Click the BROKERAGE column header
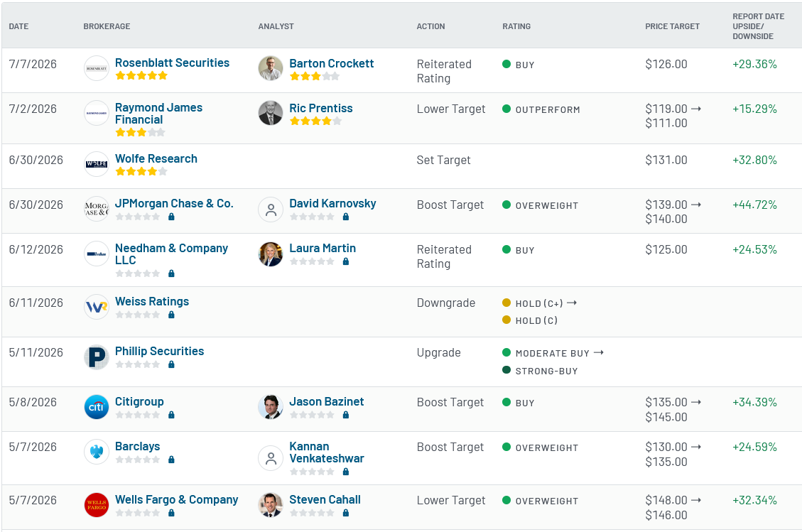 tap(107, 26)
